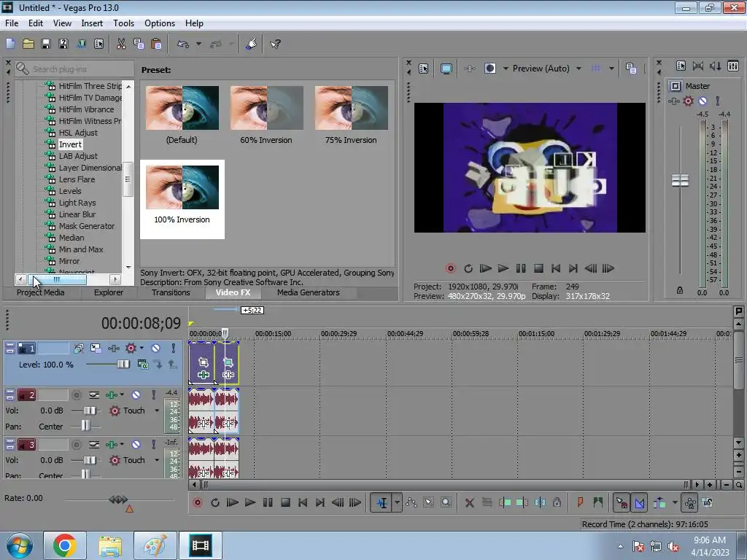Viewport: 747px width, 560px height.
Task: Delete selection with X icon in timeline toolbar
Action: [469, 502]
